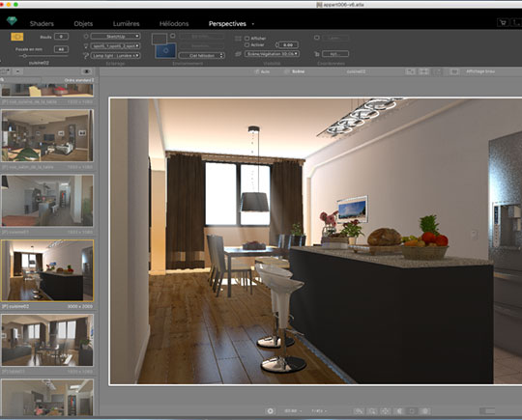Viewport: 522px width, 420px height.
Task: Click the small toggle button above thumbnail list
Action: click(18, 71)
